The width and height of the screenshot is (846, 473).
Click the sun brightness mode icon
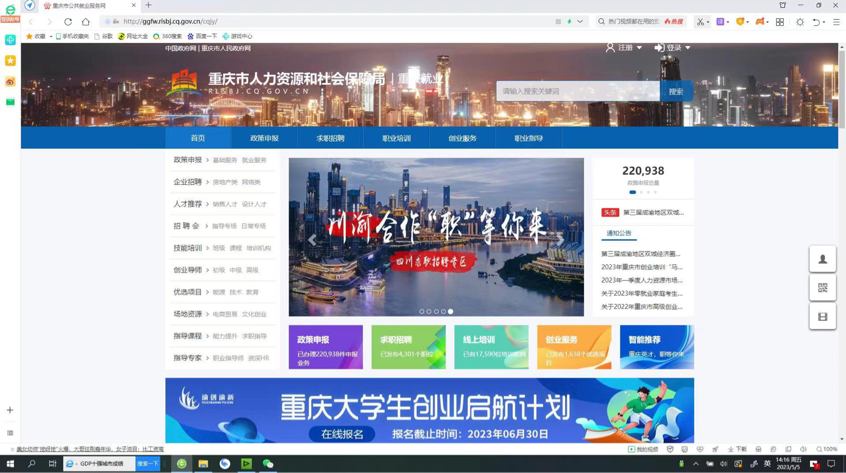coord(800,22)
